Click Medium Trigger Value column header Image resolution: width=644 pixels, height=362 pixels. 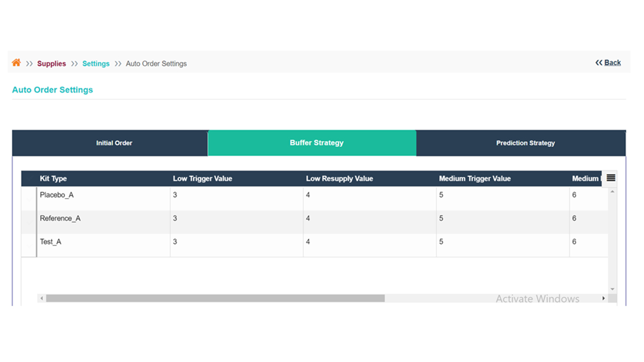pos(474,178)
